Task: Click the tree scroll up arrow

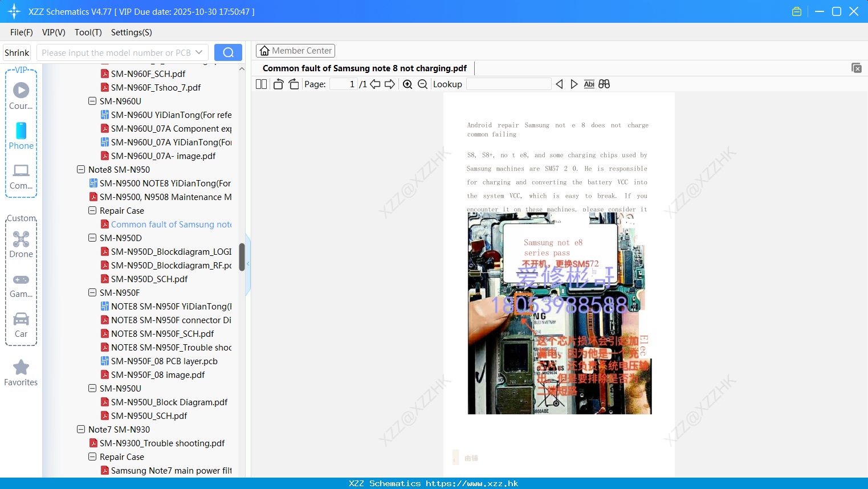Action: click(242, 68)
